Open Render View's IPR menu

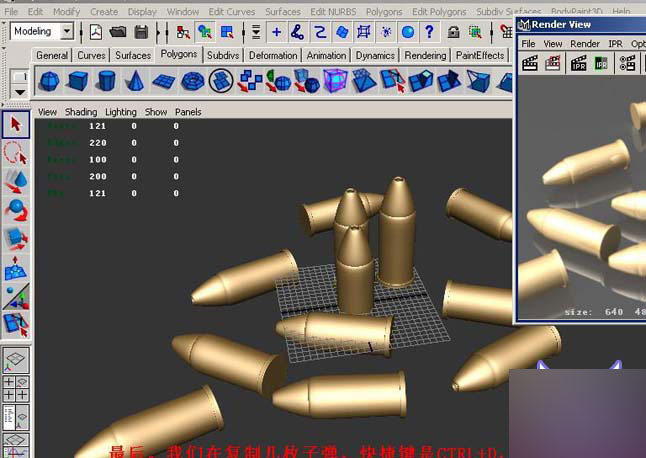click(615, 44)
